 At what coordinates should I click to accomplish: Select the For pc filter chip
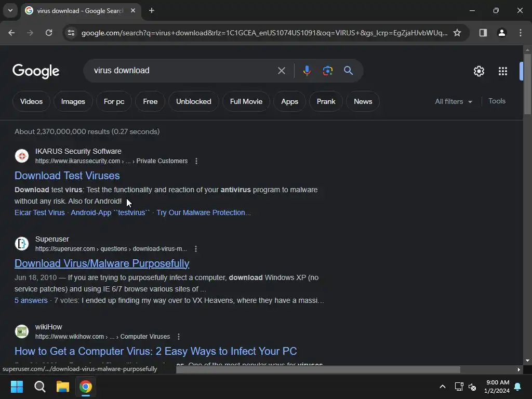[114, 101]
